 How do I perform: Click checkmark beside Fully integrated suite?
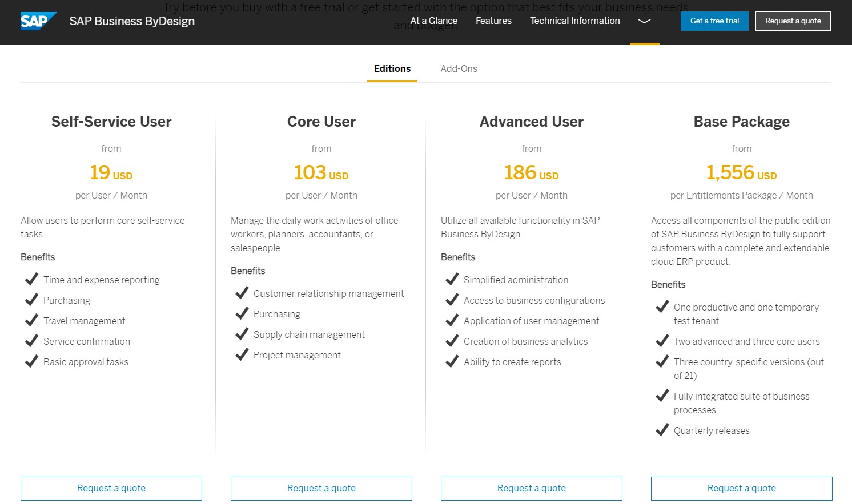(x=662, y=396)
